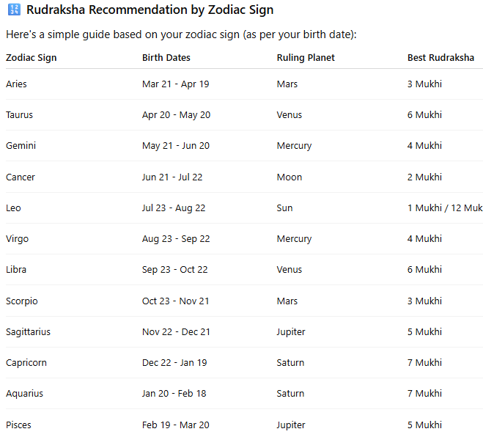
Task: Select the Libra row label
Action: click(x=16, y=270)
